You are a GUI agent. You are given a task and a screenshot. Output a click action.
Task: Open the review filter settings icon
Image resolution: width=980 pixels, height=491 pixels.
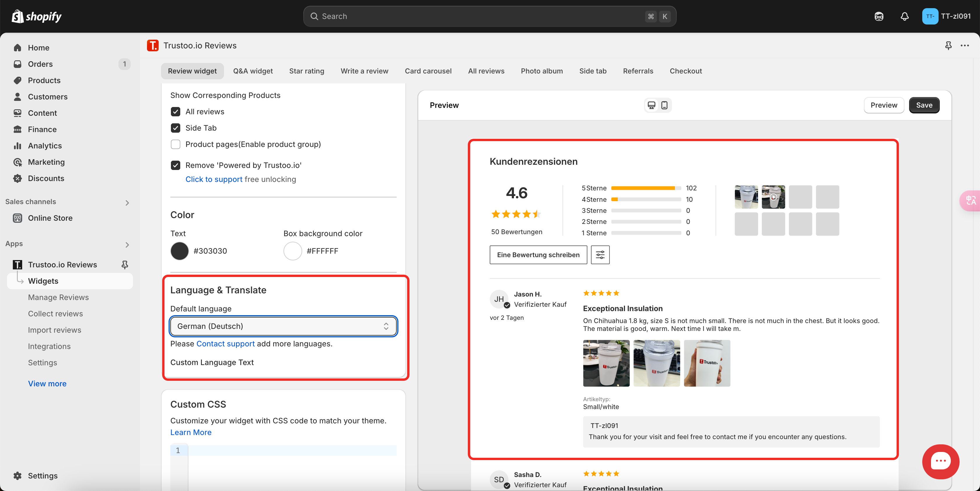600,255
